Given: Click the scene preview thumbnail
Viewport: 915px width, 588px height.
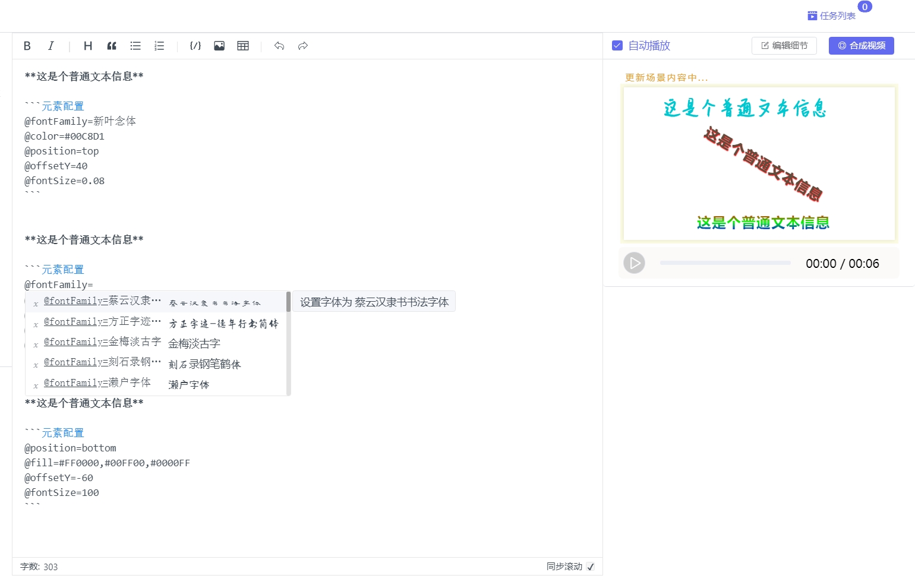Looking at the screenshot, I should tap(759, 164).
